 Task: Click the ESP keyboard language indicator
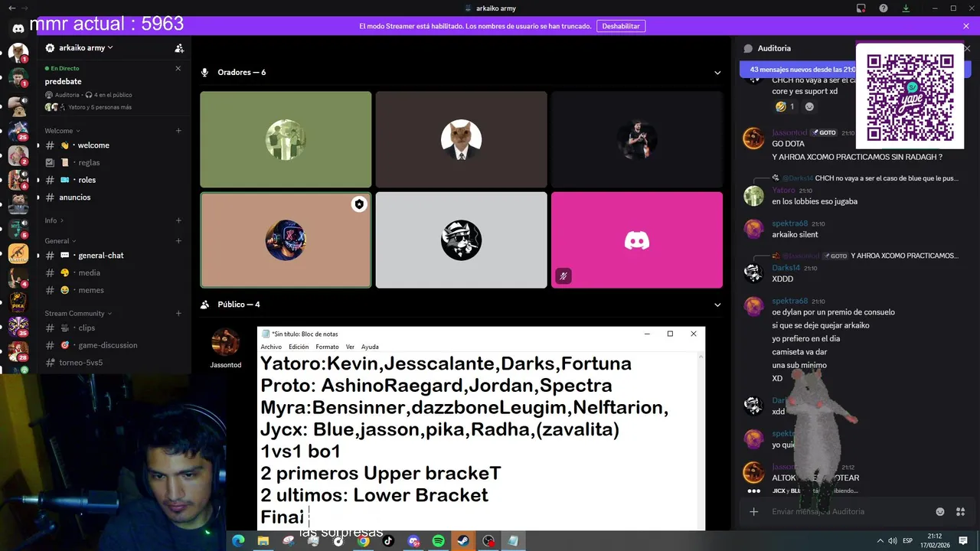coord(908,541)
